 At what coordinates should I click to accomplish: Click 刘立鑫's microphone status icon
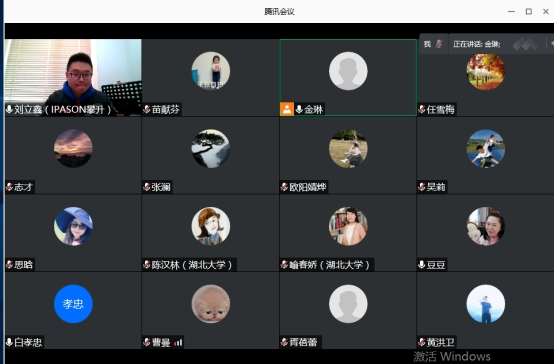click(10, 109)
